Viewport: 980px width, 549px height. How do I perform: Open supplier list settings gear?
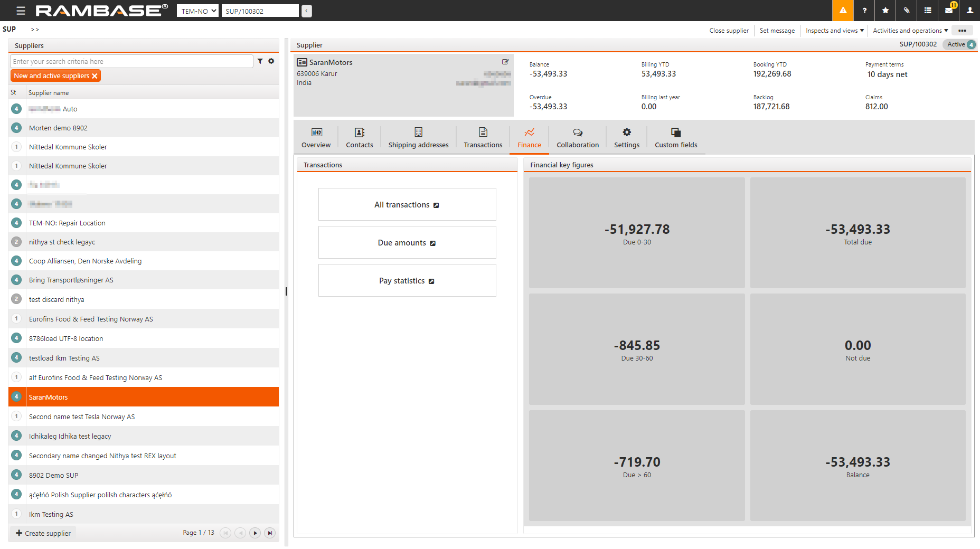(271, 61)
